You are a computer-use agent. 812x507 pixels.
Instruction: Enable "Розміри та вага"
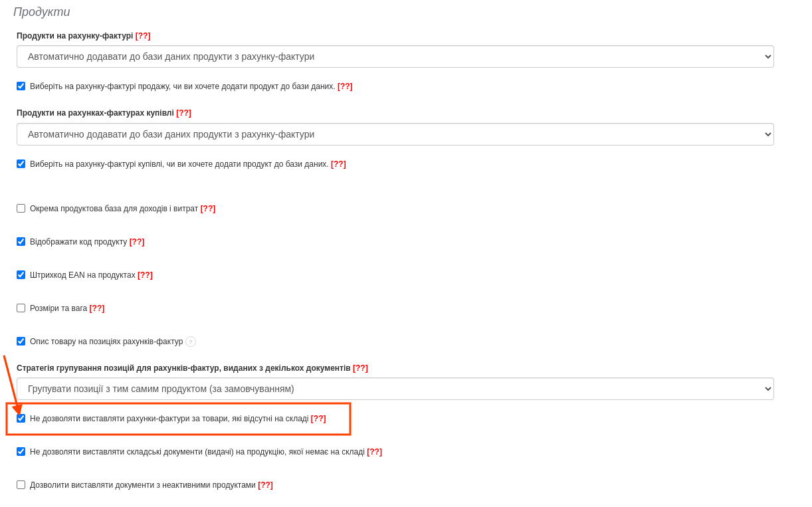coord(21,308)
